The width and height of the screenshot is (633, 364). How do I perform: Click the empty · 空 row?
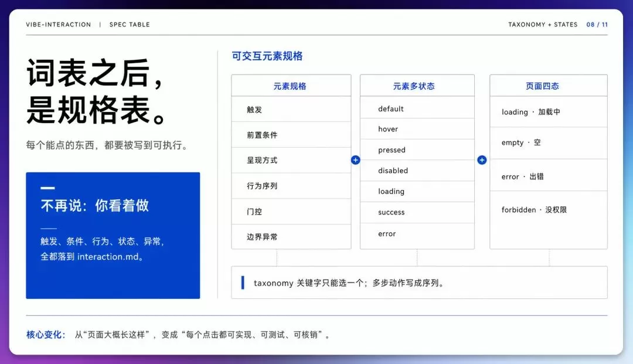click(549, 143)
